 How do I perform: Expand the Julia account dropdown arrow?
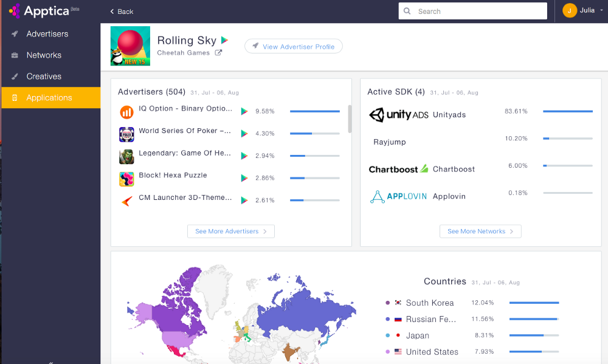click(x=601, y=10)
